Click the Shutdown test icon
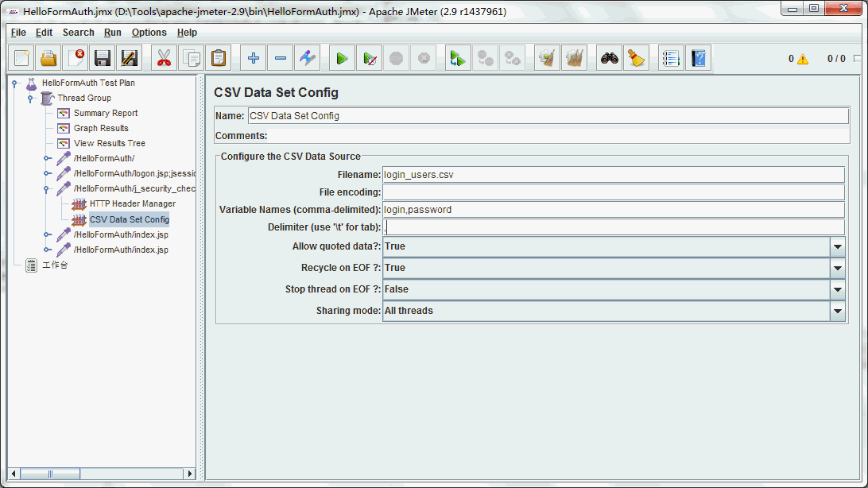 pyautogui.click(x=424, y=58)
